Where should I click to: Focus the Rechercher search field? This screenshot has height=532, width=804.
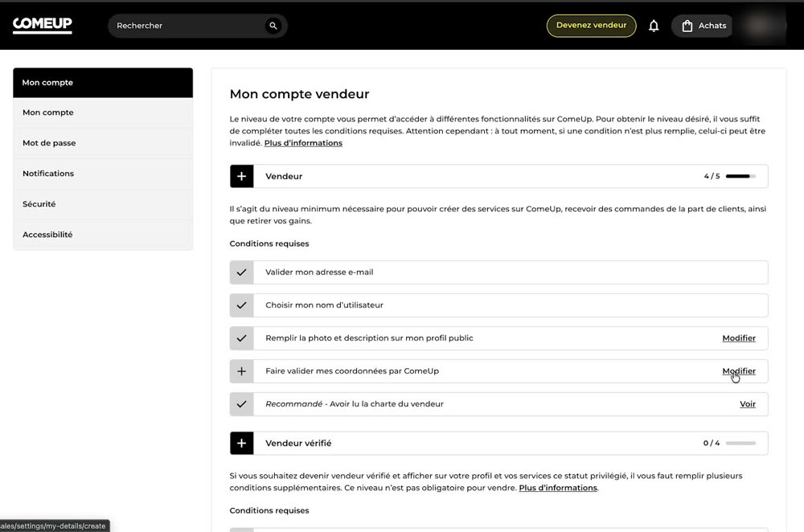pos(198,26)
